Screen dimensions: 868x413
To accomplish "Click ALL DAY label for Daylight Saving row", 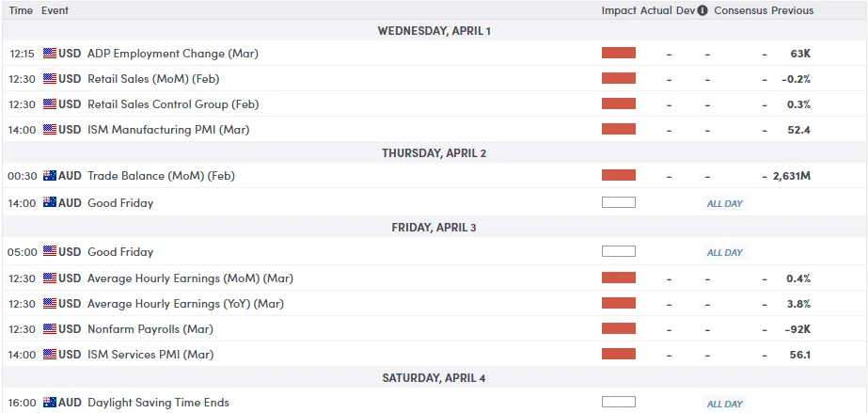I will (x=725, y=404).
